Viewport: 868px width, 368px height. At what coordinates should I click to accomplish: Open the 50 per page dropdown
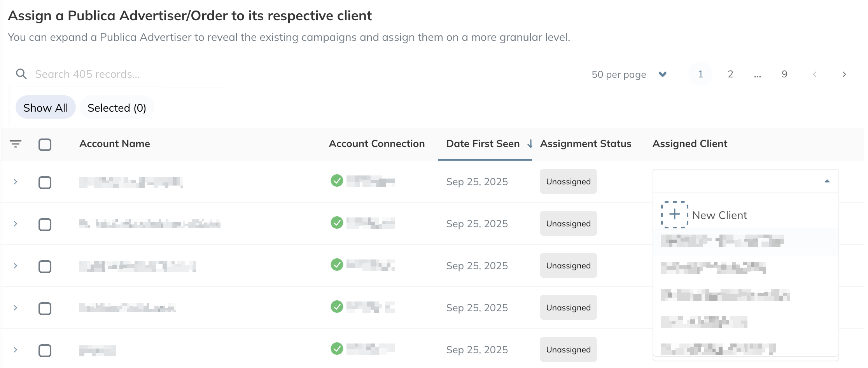point(629,74)
